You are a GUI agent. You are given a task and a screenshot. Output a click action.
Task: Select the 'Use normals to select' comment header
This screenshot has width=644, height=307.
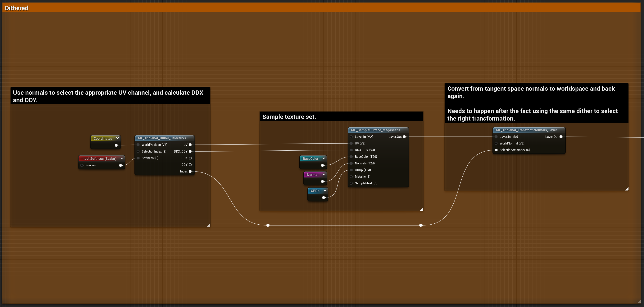tap(110, 96)
